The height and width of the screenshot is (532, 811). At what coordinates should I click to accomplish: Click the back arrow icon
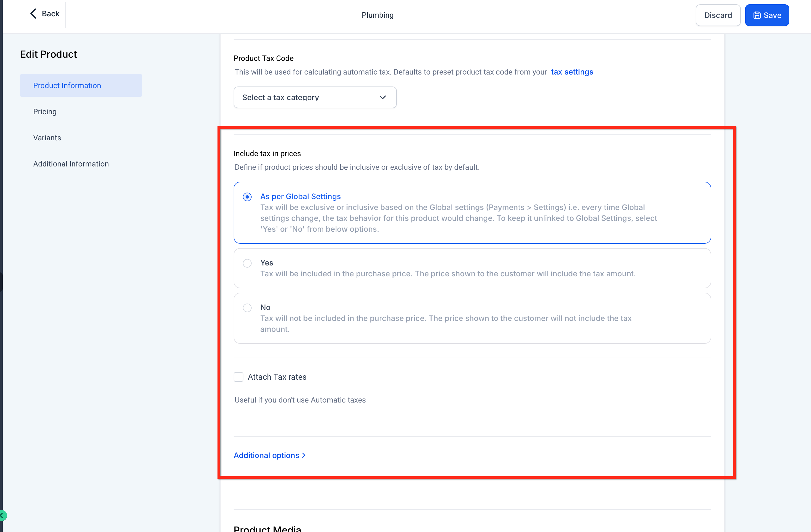click(x=33, y=14)
